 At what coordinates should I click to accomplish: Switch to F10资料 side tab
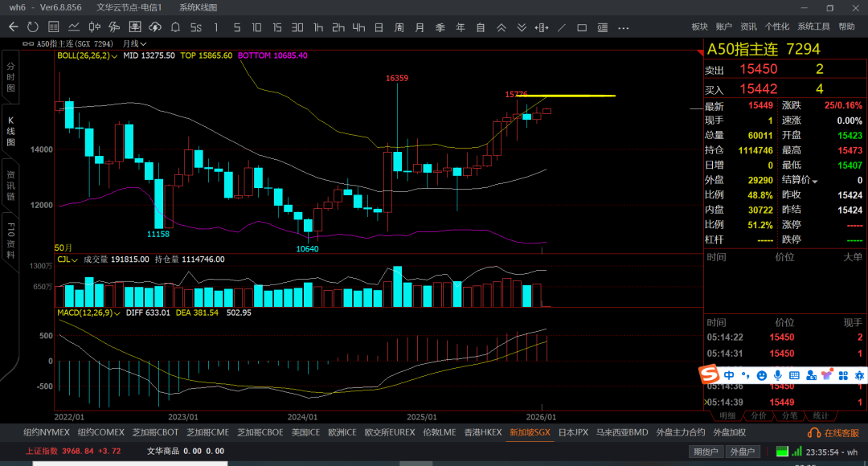coord(10,241)
